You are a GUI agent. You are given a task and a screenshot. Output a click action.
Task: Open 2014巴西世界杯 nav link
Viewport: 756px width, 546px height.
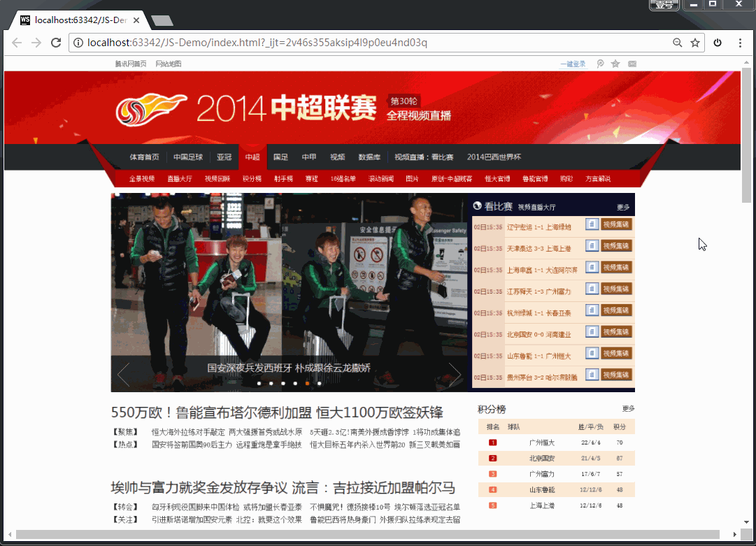pos(494,157)
